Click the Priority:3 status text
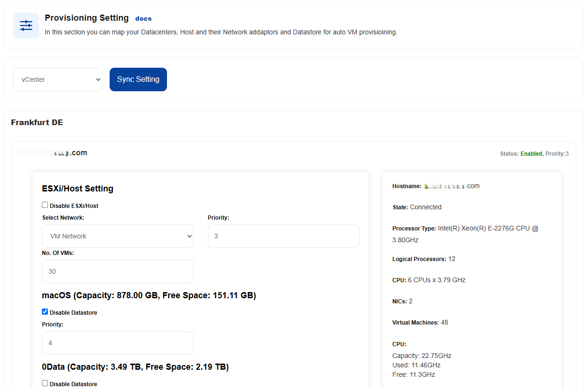The height and width of the screenshot is (389, 588). [557, 154]
